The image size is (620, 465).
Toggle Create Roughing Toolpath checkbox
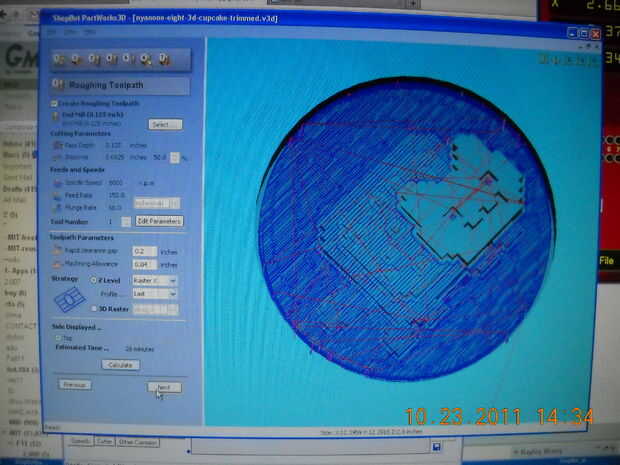click(54, 104)
